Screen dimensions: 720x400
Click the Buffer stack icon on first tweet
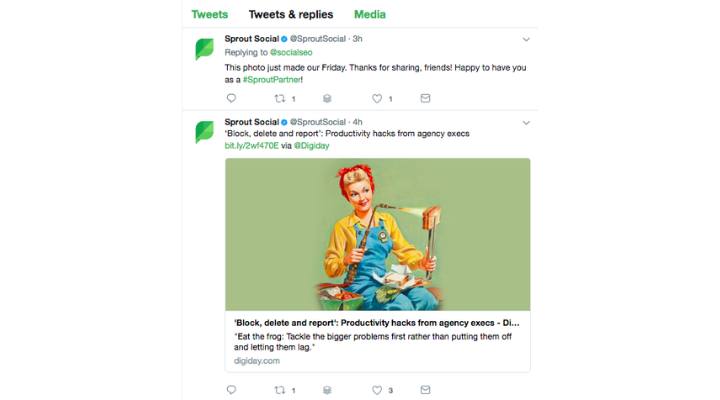[x=327, y=98]
